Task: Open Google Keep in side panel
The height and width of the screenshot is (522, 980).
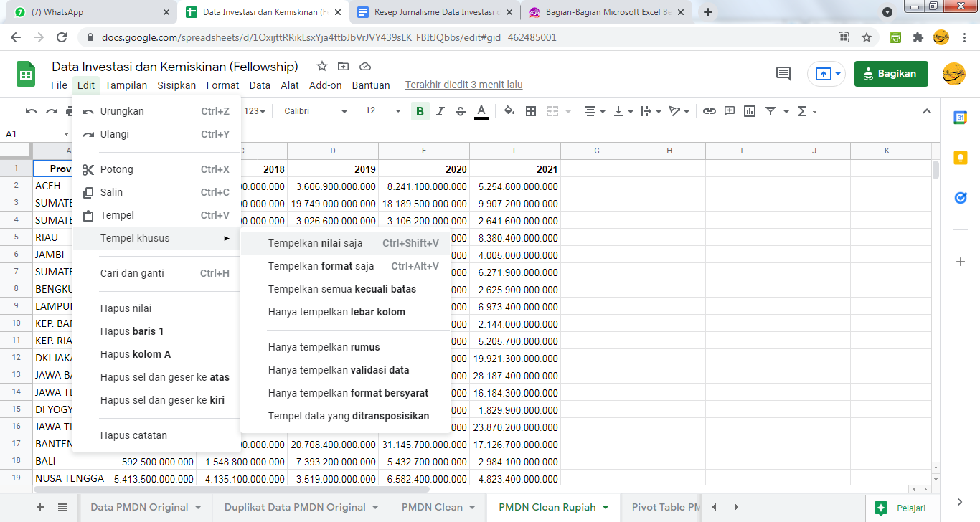Action: [960, 158]
